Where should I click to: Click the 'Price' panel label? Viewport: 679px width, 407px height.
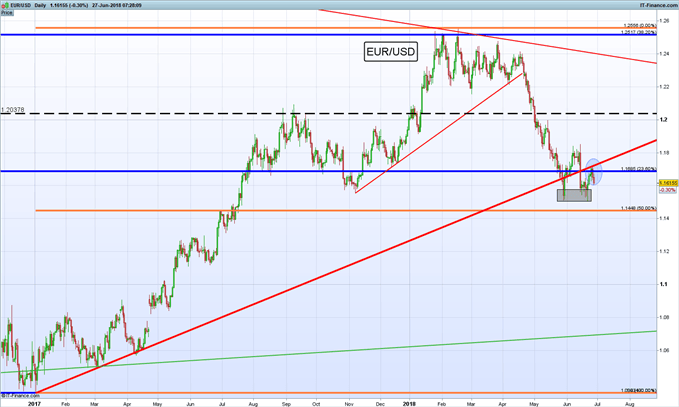click(x=6, y=13)
